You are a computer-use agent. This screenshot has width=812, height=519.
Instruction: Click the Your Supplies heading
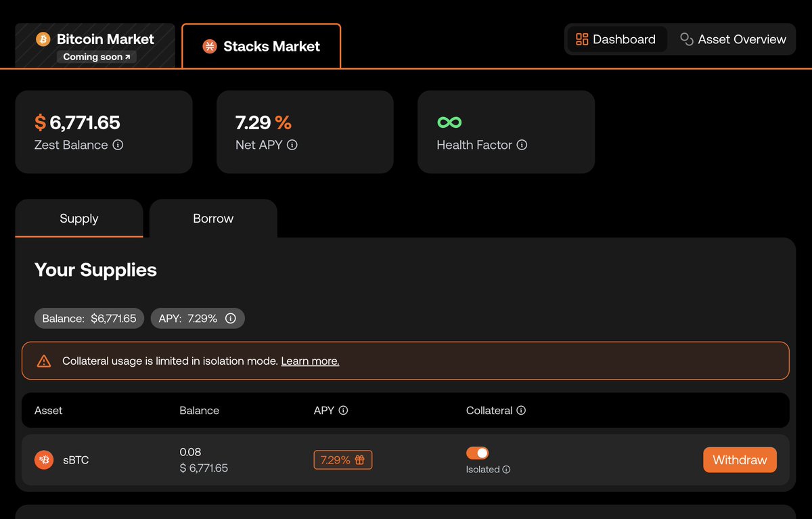coord(95,270)
